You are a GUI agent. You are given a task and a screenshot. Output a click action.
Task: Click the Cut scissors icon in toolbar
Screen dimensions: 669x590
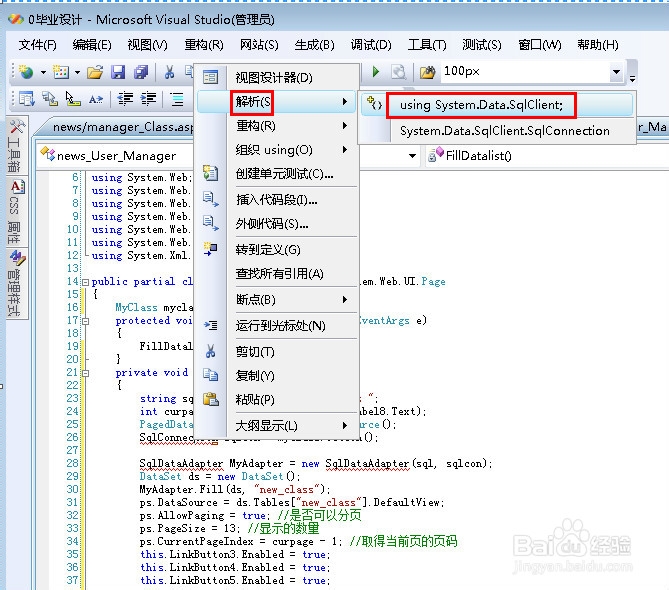pos(169,72)
